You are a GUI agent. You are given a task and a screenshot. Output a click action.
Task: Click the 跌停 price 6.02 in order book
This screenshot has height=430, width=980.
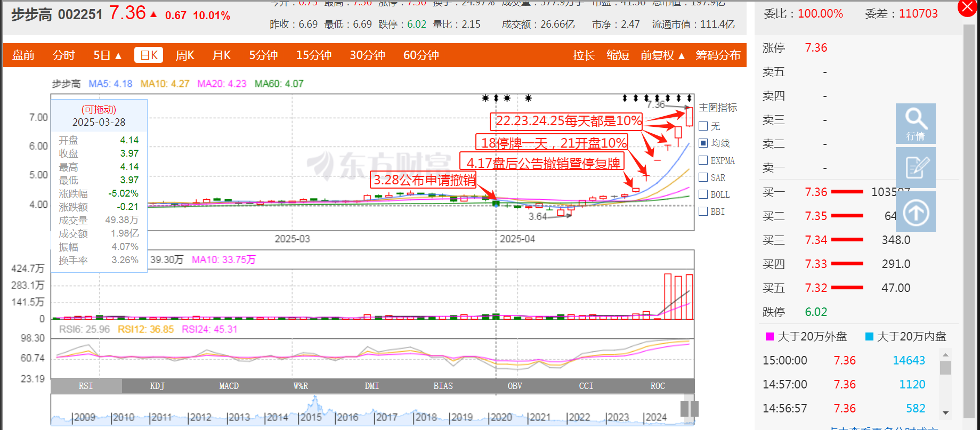[x=816, y=312]
